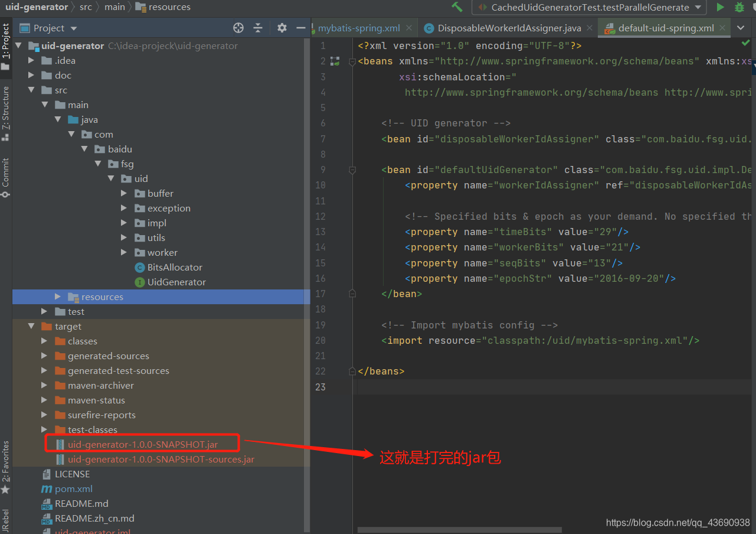Expand the surefire-reports folder

click(x=45, y=415)
